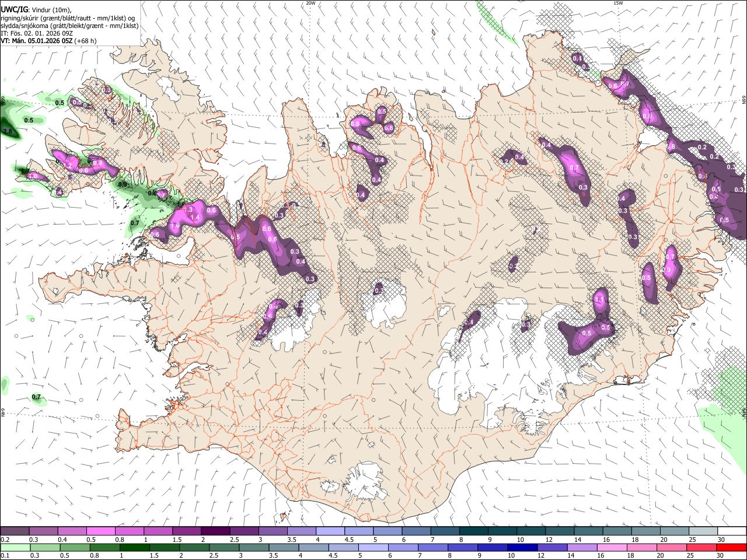This screenshot has width=747, height=560.
Task: Pick upper legend swatch between 2 and 2.5
Action: (x=215, y=531)
